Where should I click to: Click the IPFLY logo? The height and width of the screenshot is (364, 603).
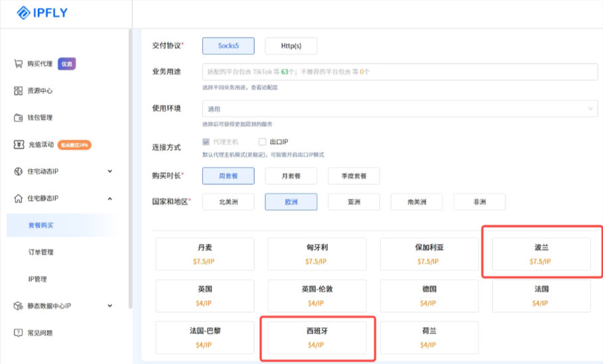pos(42,13)
